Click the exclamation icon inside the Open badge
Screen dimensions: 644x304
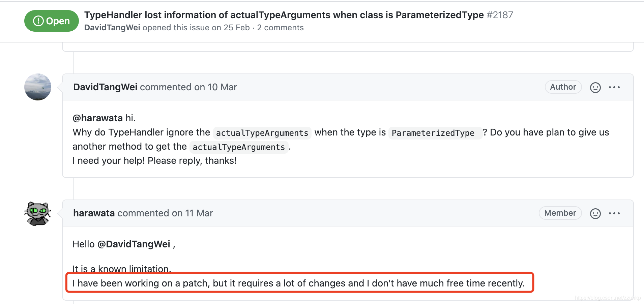38,21
